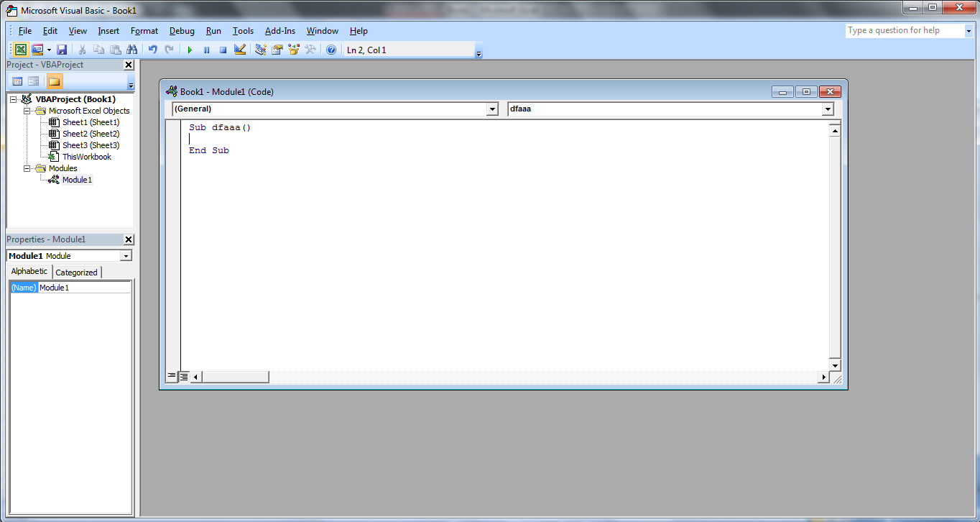Click the Type a question for help box
980x522 pixels.
(905, 30)
